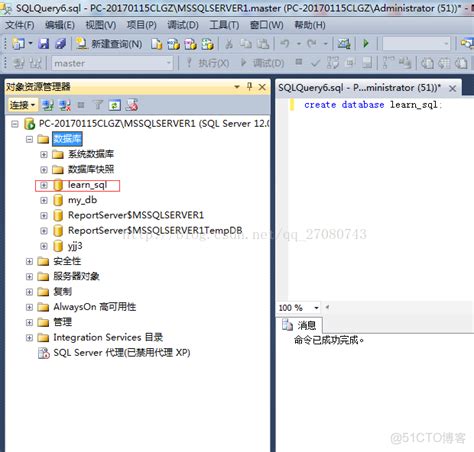This screenshot has height=452, width=474.
Task: Select the my_db database in the tree
Action: (x=82, y=200)
